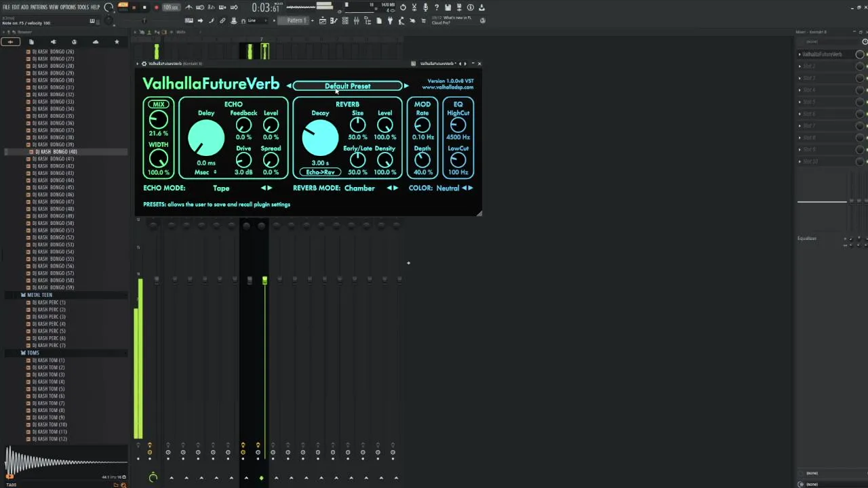868x488 pixels.
Task: Expand the ValhallaFutureVerb mixer slot arrow
Action: [x=800, y=54]
